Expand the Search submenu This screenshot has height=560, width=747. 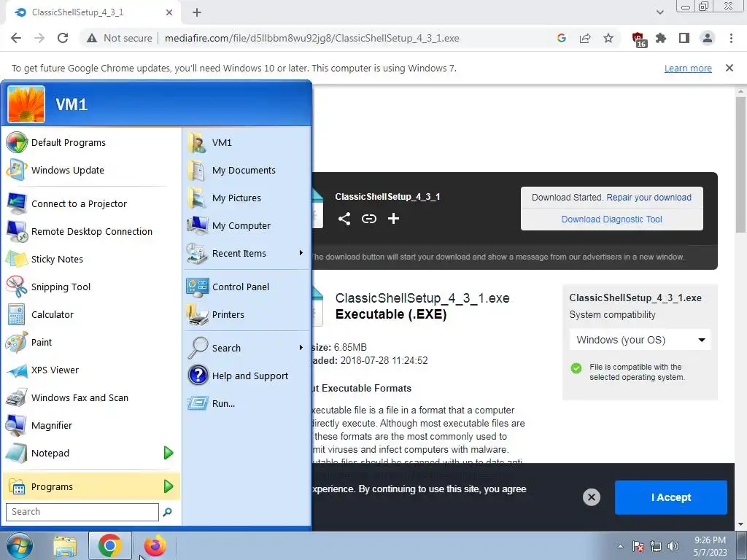[x=247, y=348]
